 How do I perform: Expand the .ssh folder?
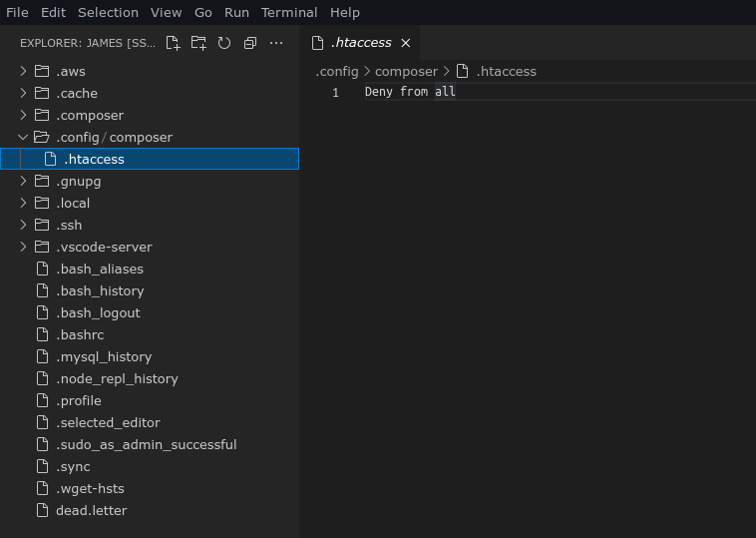[69, 225]
